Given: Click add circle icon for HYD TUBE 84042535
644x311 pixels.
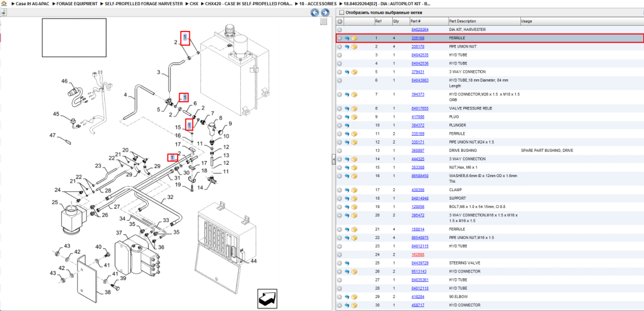Looking at the screenshot, I should [x=339, y=55].
